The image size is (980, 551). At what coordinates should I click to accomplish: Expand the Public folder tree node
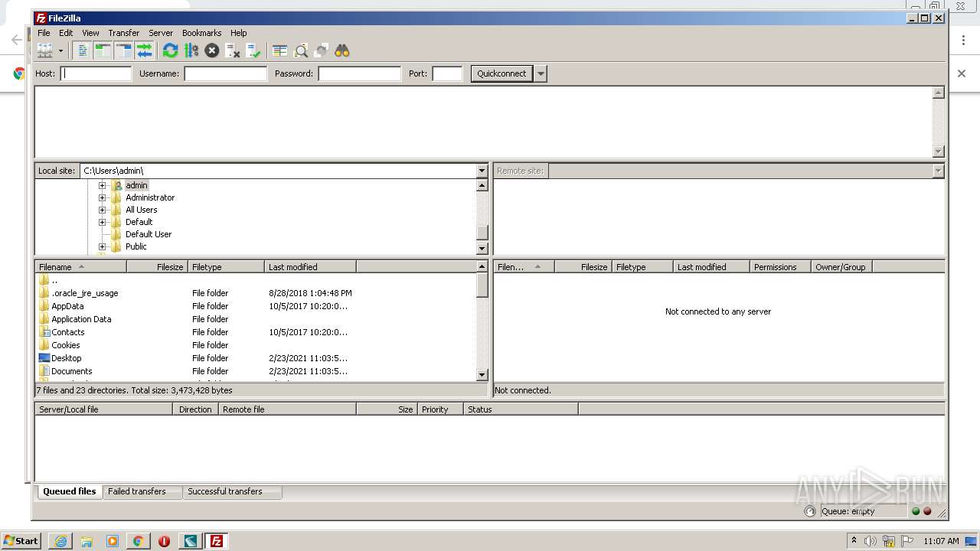pos(102,246)
